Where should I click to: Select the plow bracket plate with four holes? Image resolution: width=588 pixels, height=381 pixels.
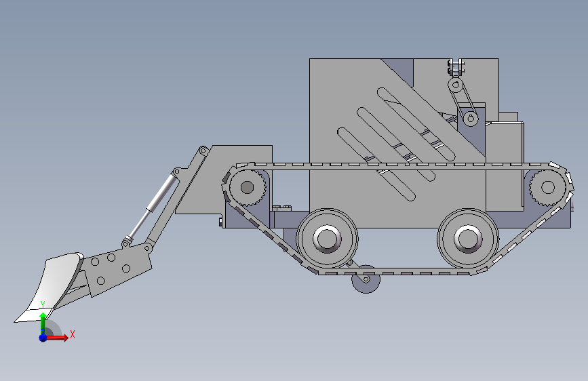pos(117,270)
